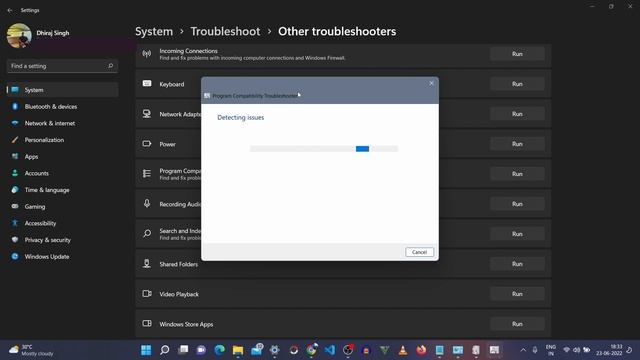This screenshot has height=360, width=640.
Task: Open the clock and date in the tray
Action: pos(609,350)
